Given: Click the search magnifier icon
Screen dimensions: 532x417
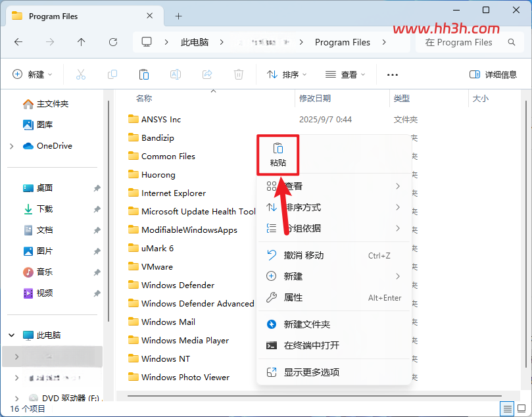Looking at the screenshot, I should (x=512, y=42).
